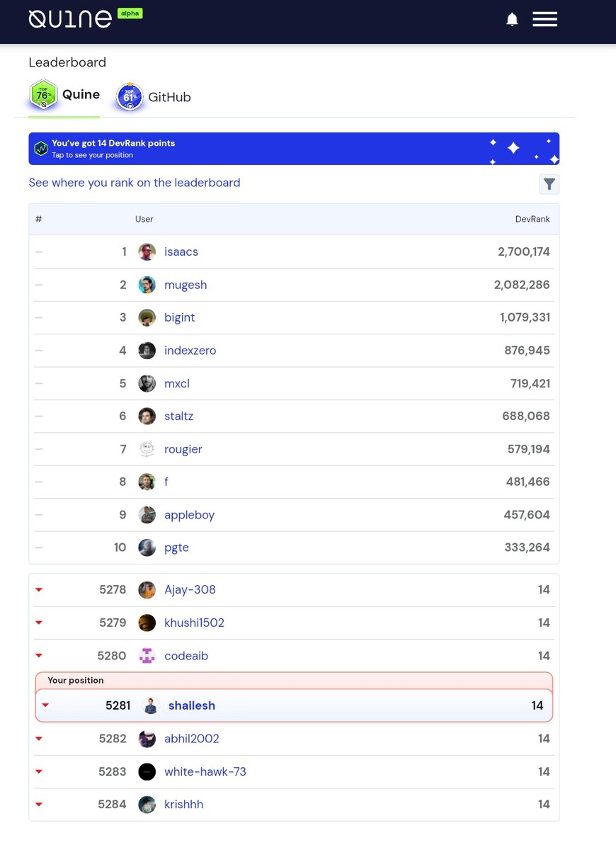Click the User column header
Image resolution: width=616 pixels, height=850 pixels.
(x=144, y=220)
